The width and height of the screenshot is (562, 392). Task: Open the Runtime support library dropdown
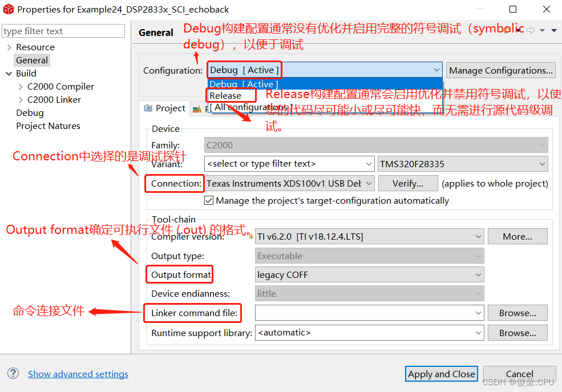tap(478, 333)
